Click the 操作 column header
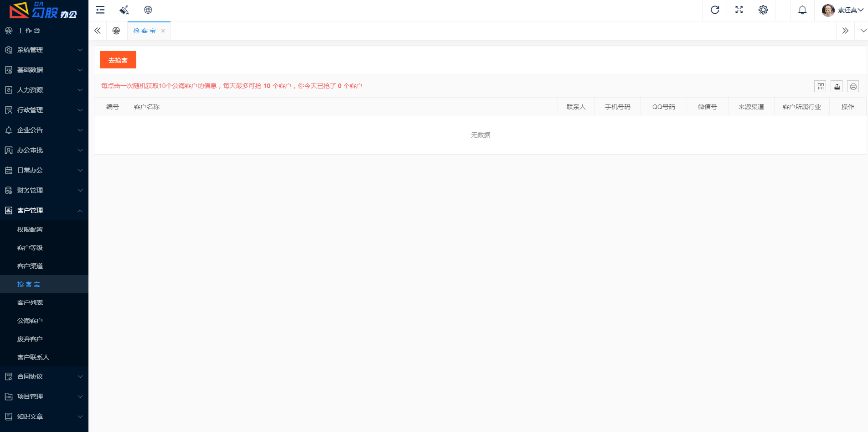The height and width of the screenshot is (432, 868). click(x=848, y=107)
